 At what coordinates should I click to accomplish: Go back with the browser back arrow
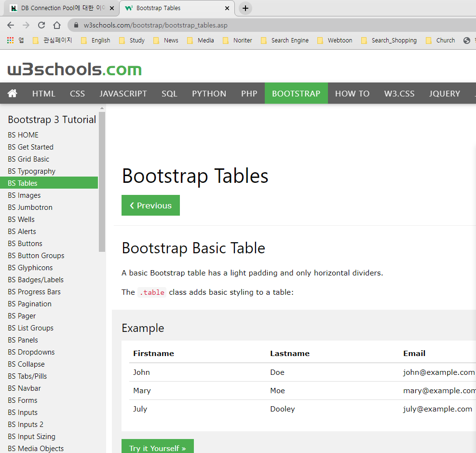(x=11, y=25)
